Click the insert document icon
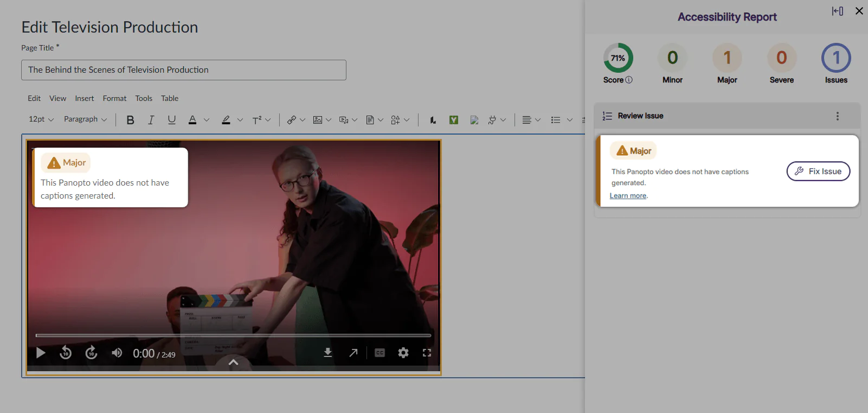 (370, 120)
